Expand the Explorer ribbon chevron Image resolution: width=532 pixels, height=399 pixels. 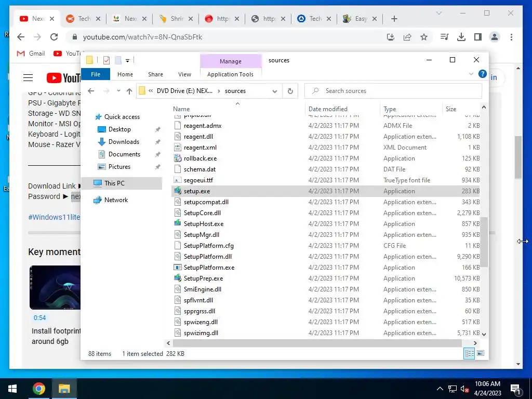coord(471,74)
